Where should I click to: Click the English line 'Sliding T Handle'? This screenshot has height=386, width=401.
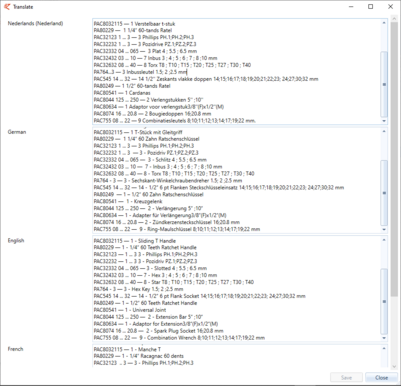(x=135, y=241)
